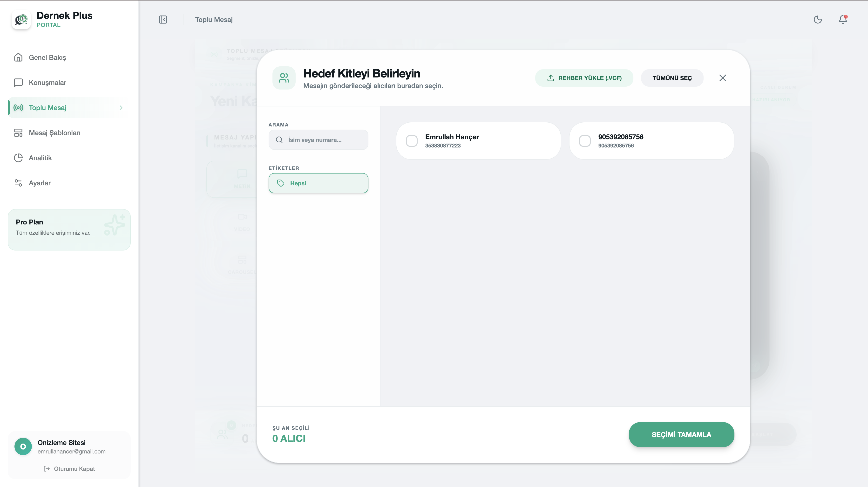Click the Mesaj Şablonları layout icon
The width and height of the screenshot is (868, 487).
point(18,133)
